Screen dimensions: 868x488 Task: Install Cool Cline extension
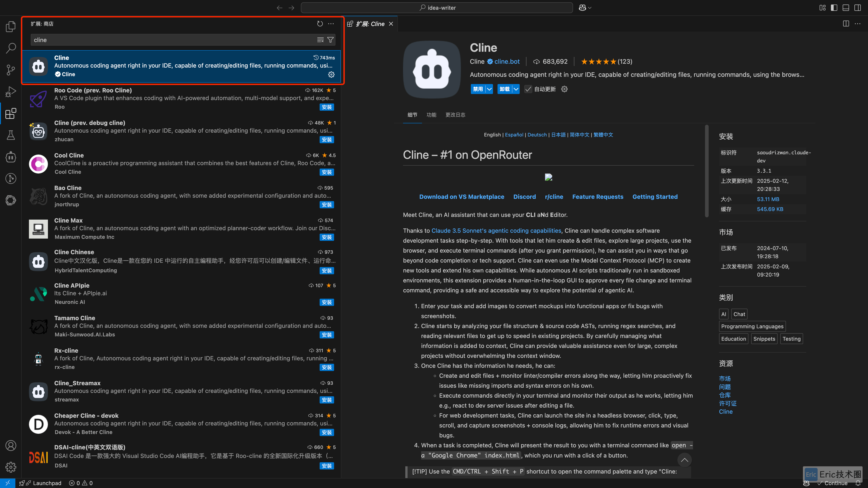coord(326,172)
